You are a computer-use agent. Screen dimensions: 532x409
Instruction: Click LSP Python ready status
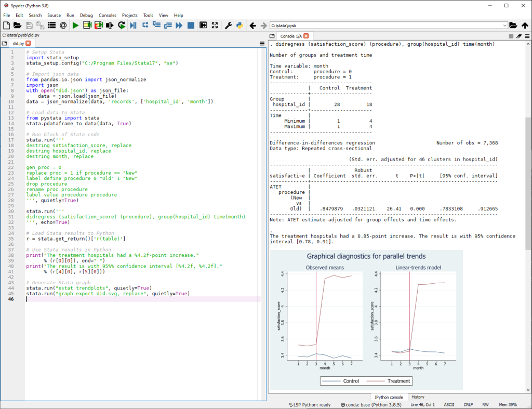click(310, 405)
